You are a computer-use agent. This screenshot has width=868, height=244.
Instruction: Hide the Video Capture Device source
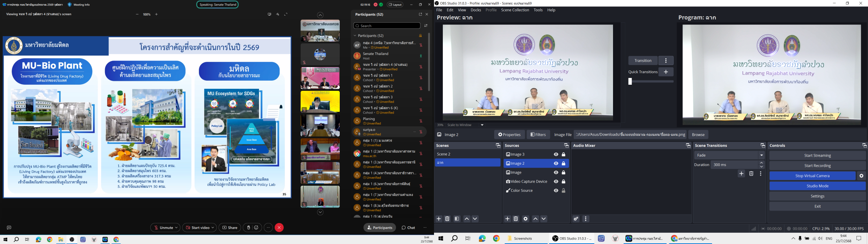click(x=556, y=182)
